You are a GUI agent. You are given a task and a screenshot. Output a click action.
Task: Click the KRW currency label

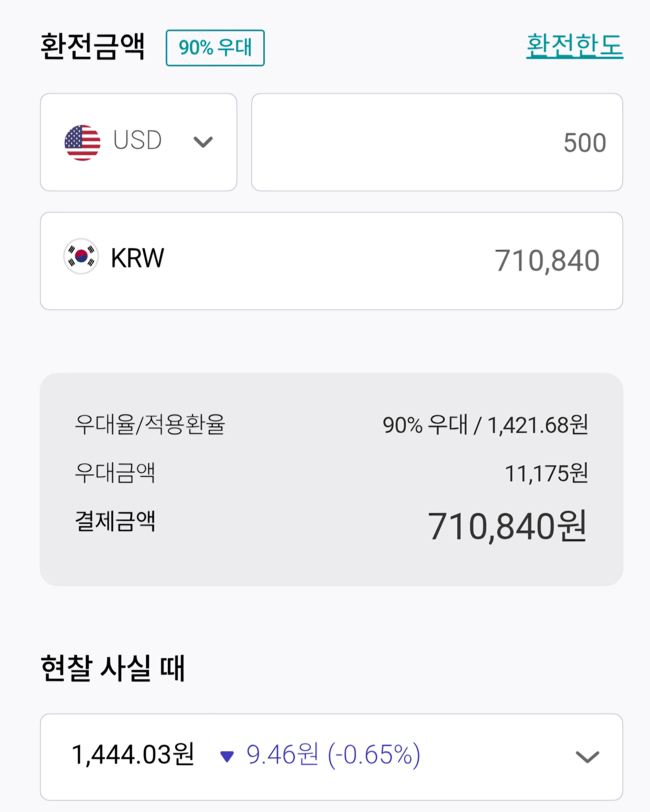pyautogui.click(x=137, y=258)
